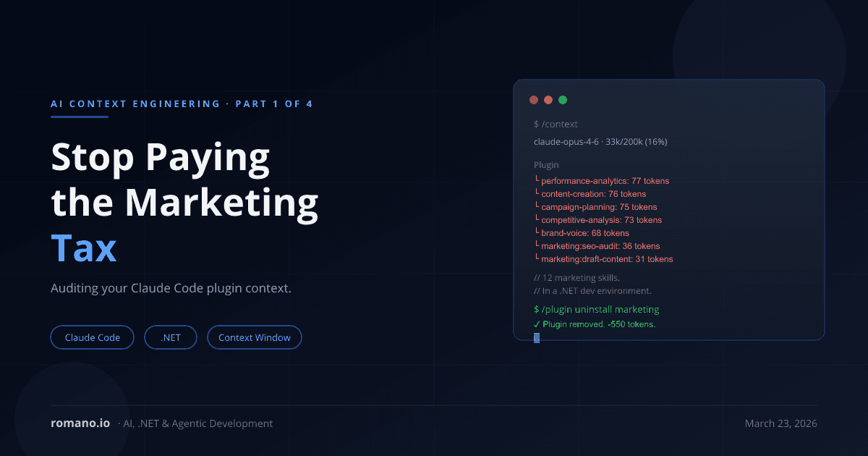Select the 'content-creation: 76 tokens' entry

593,193
